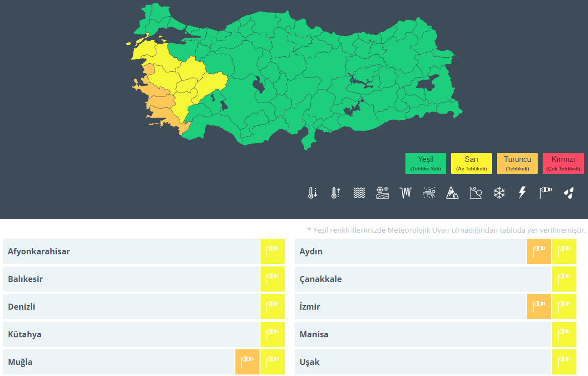Viewport: 588px width, 376px height.
Task: Open yellow wind warning for Kütahya
Action: (273, 334)
